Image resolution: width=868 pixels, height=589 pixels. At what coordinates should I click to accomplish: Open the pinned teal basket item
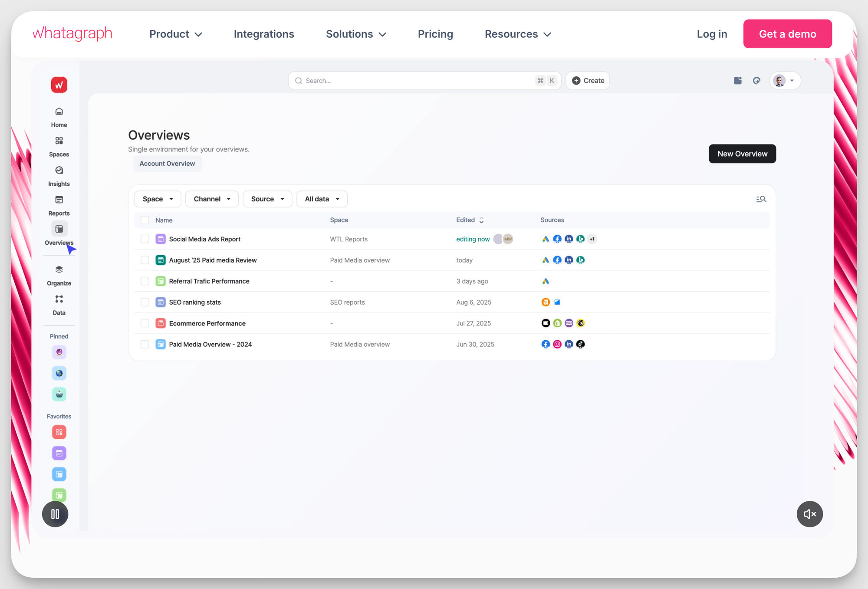59,394
